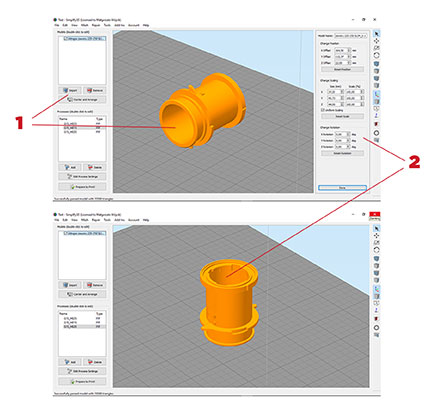Open machine control panel icon in lower window

[x=376, y=335]
